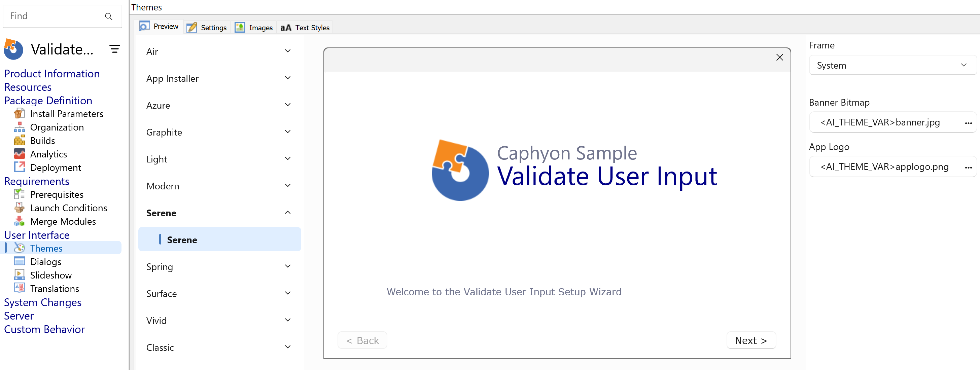980x370 pixels.
Task: Click the Launch Conditions icon
Action: pos(20,208)
